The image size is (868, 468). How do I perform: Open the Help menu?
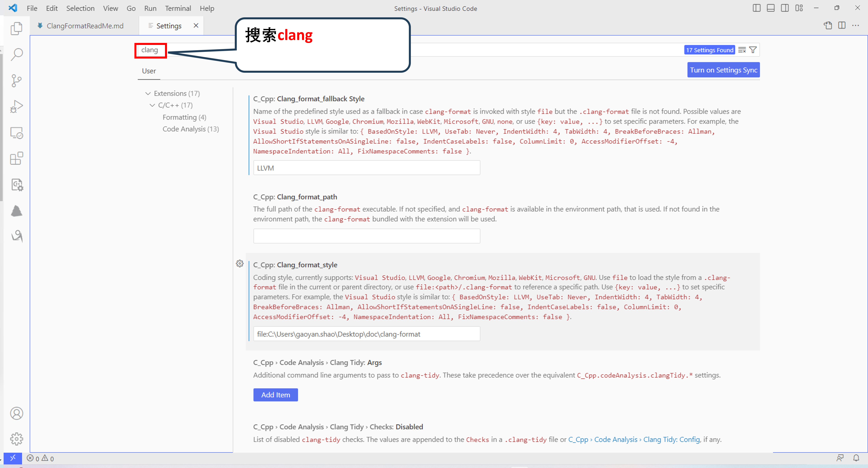point(207,8)
